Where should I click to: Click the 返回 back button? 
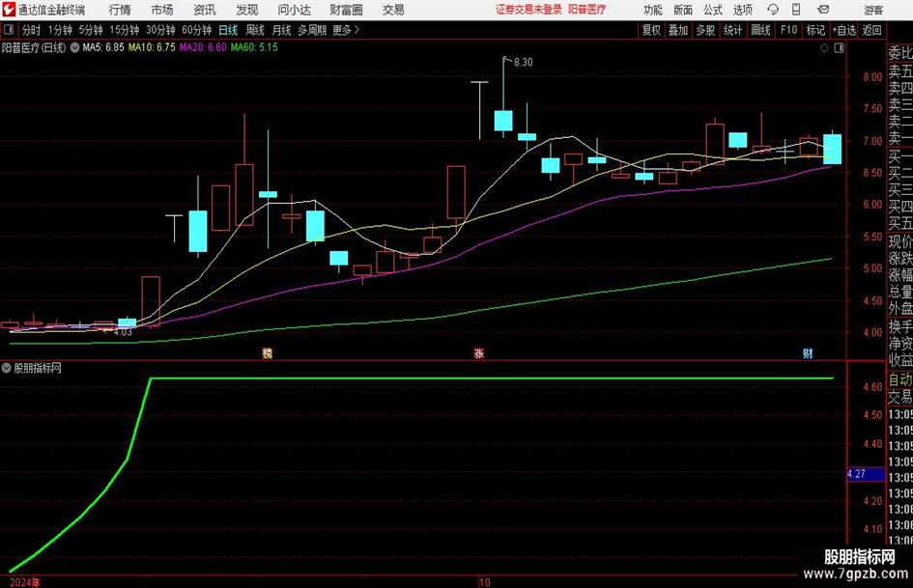[x=871, y=30]
